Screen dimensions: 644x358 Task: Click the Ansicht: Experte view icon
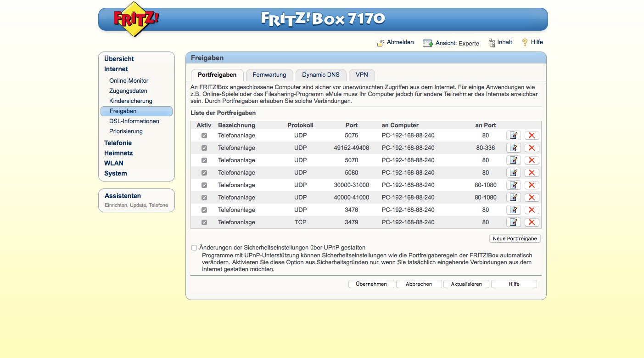[428, 43]
